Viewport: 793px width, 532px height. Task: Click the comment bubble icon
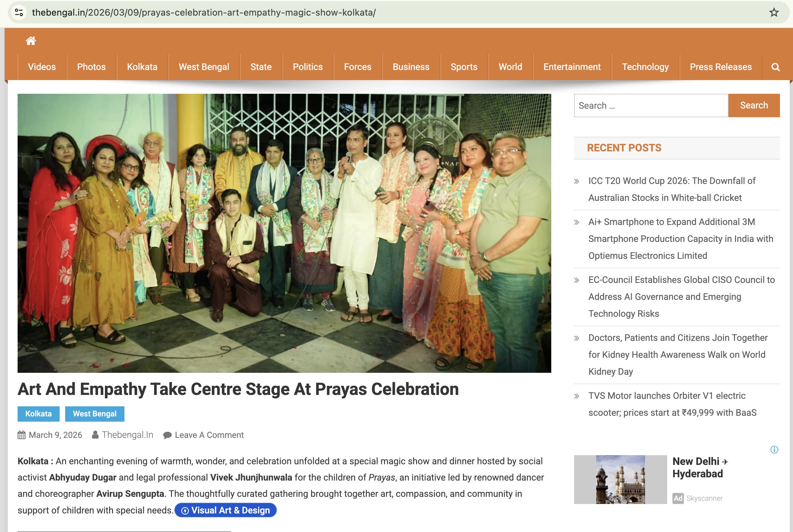(x=167, y=435)
